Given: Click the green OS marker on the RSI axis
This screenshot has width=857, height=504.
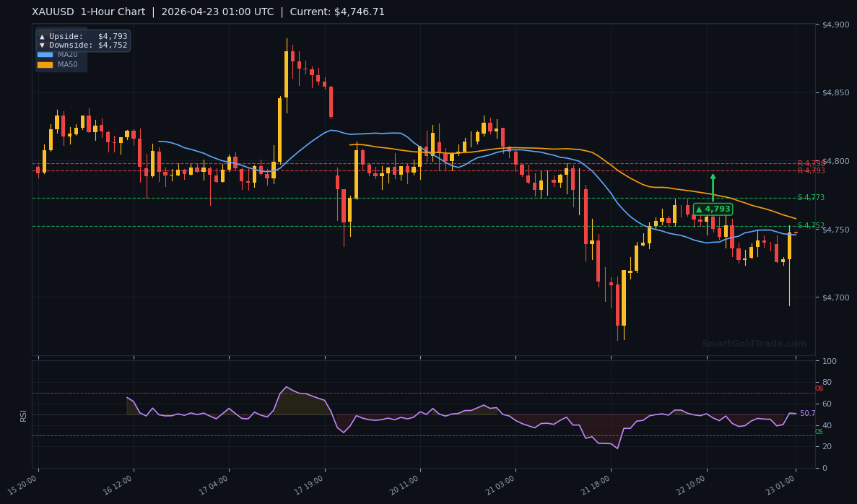Looking at the screenshot, I should coord(817,433).
